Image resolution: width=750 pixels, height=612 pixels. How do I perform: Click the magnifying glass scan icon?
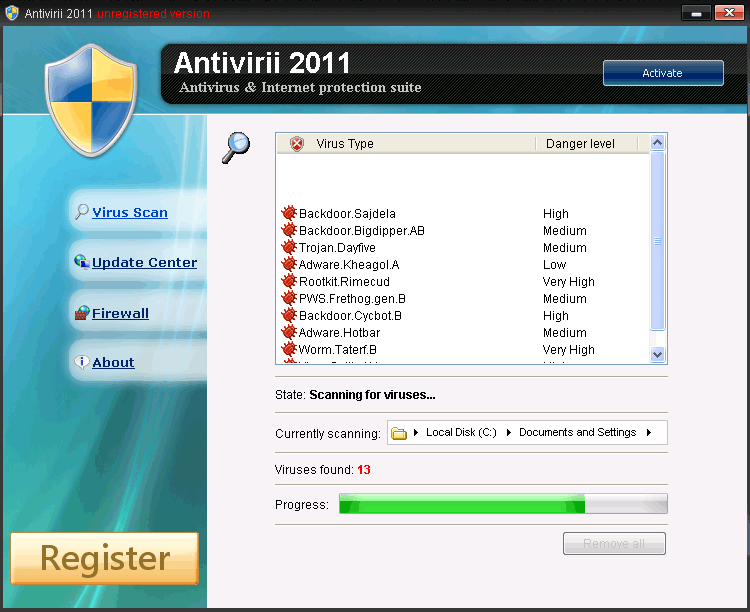coord(236,147)
